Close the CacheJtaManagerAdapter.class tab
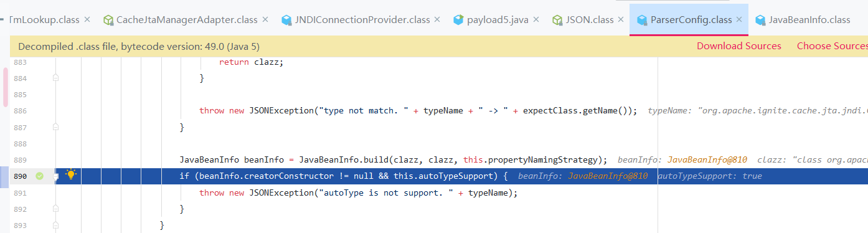Image resolution: width=868 pixels, height=233 pixels. pyautogui.click(x=265, y=20)
